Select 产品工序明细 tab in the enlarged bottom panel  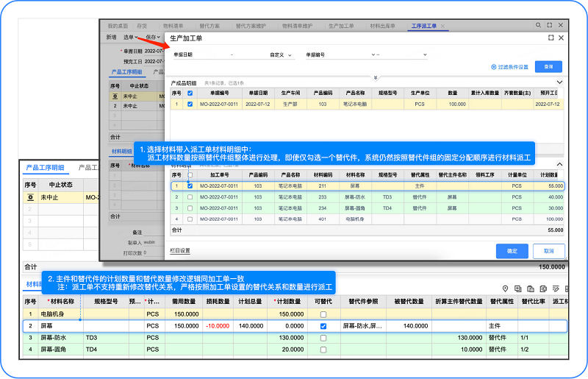point(45,168)
